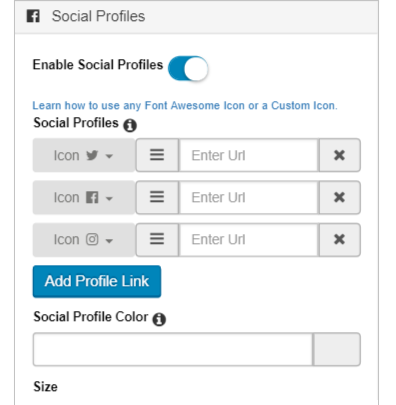Image resolution: width=396 pixels, height=405 pixels.
Task: Grab the reorder handle of the Twitter row
Action: pos(157,155)
